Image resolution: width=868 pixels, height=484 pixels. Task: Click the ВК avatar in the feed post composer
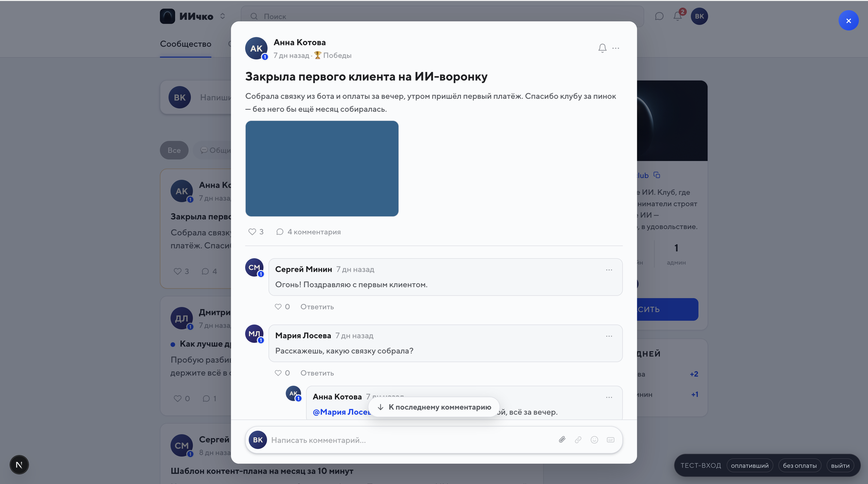pos(179,97)
